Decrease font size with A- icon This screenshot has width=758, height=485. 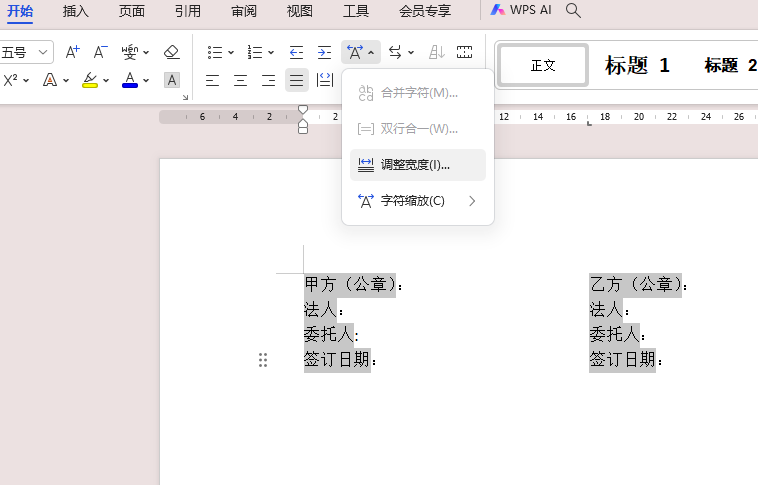[101, 52]
